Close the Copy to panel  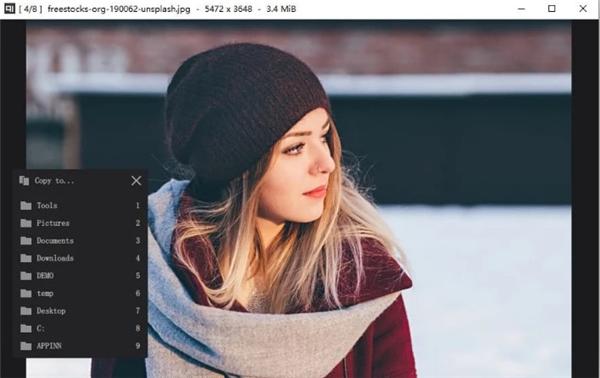(x=136, y=181)
